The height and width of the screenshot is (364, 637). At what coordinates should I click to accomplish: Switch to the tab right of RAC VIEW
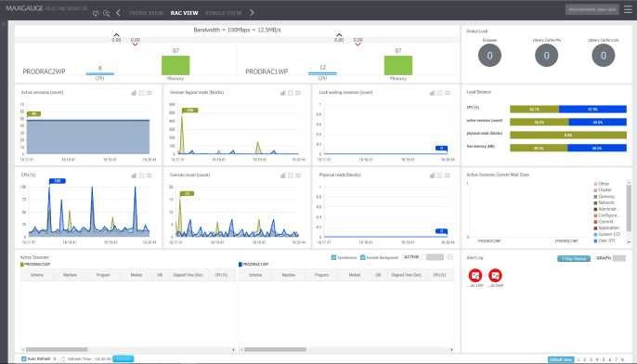(224, 13)
